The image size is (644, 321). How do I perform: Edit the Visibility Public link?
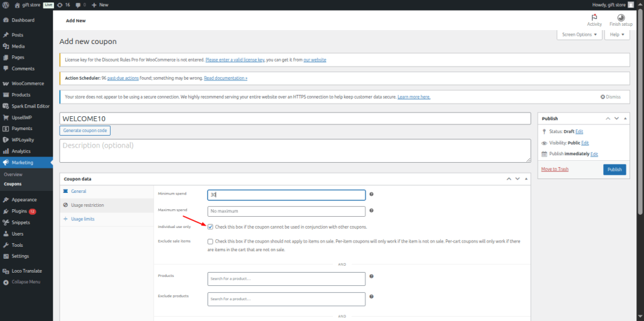(585, 143)
